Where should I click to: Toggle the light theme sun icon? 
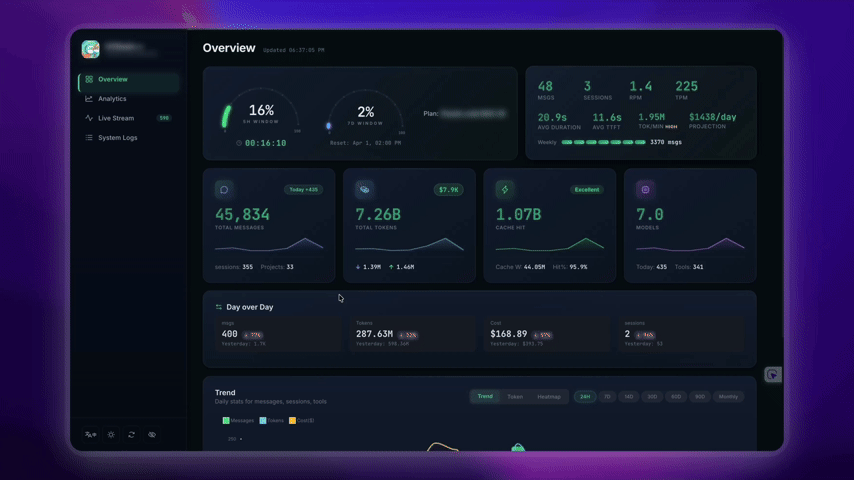[x=111, y=435]
